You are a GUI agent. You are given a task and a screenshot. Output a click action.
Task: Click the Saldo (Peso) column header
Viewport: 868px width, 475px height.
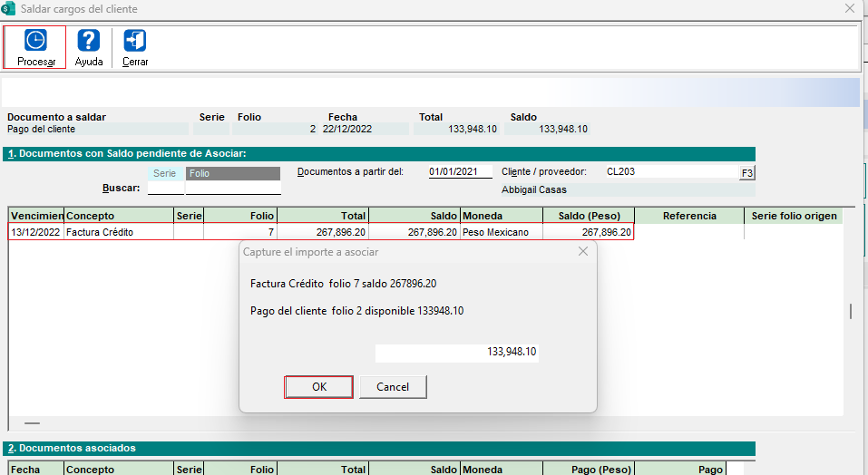point(588,217)
